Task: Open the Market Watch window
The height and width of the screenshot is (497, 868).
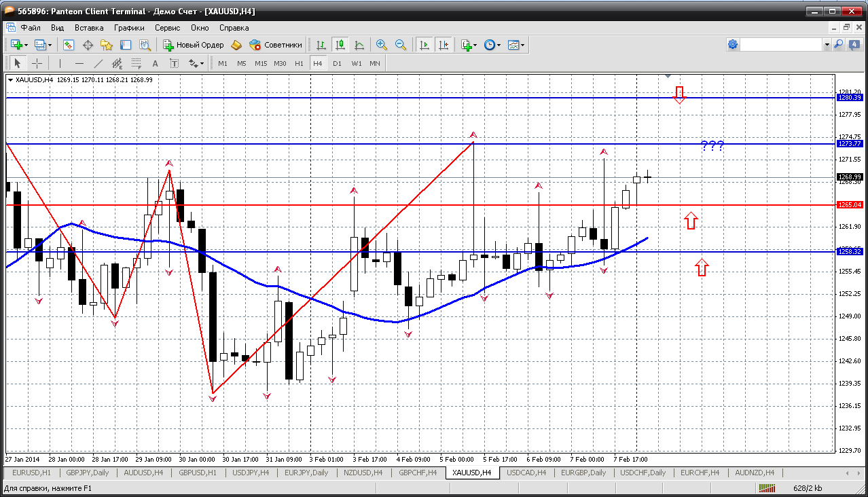Action: point(69,45)
